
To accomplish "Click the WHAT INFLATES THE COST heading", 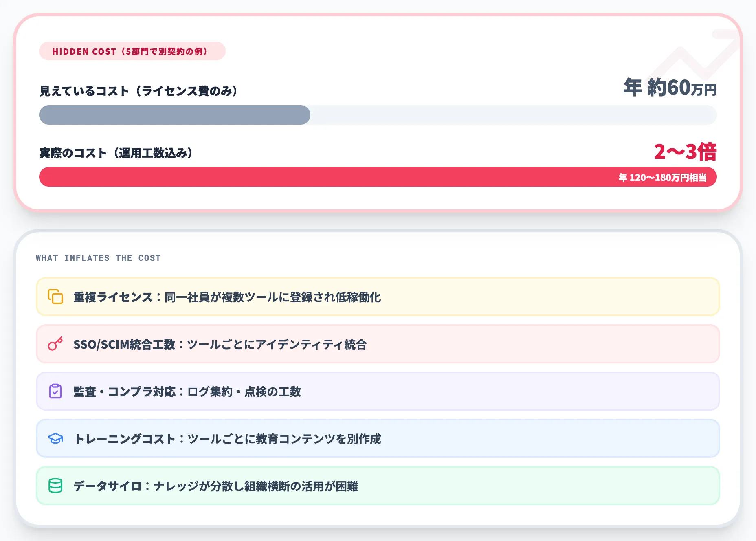I will tap(98, 258).
